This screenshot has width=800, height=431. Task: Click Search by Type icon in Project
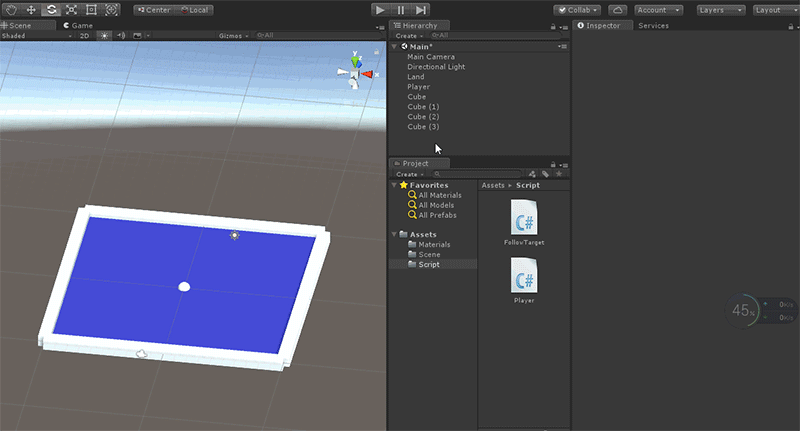[532, 174]
